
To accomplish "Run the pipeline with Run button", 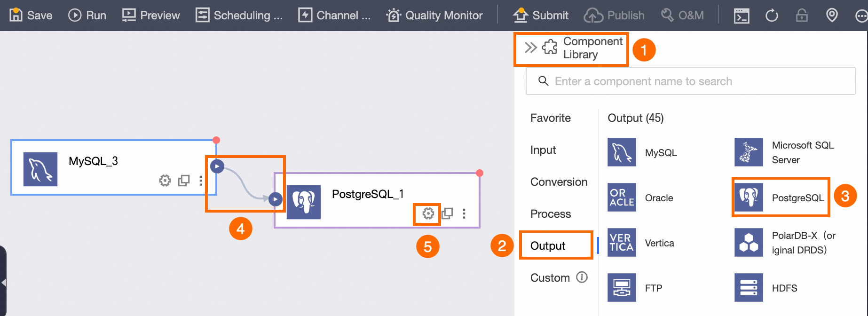I will pos(87,16).
